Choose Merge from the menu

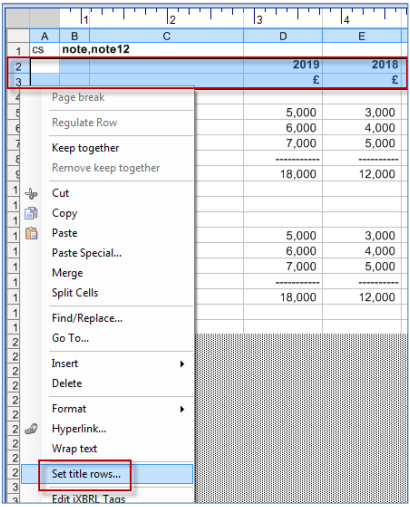point(67,273)
